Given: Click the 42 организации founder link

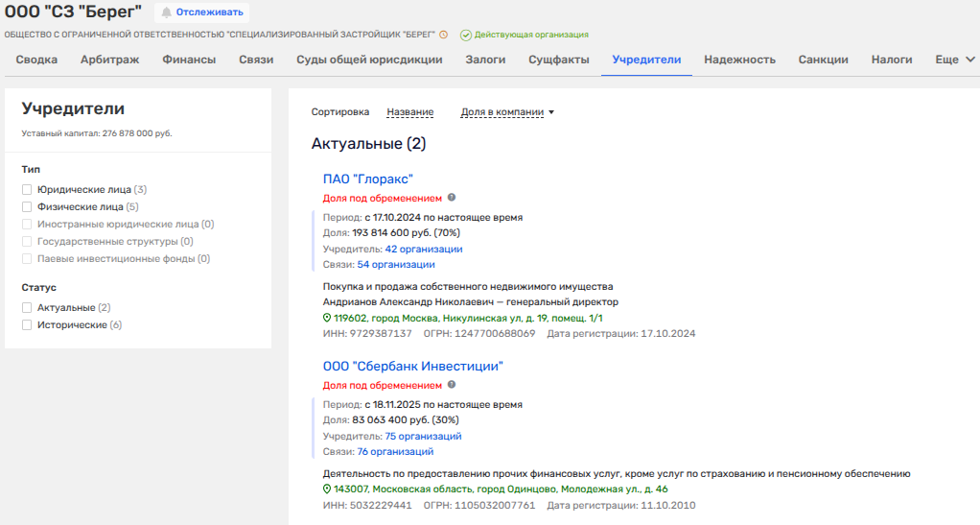Looking at the screenshot, I should (423, 249).
